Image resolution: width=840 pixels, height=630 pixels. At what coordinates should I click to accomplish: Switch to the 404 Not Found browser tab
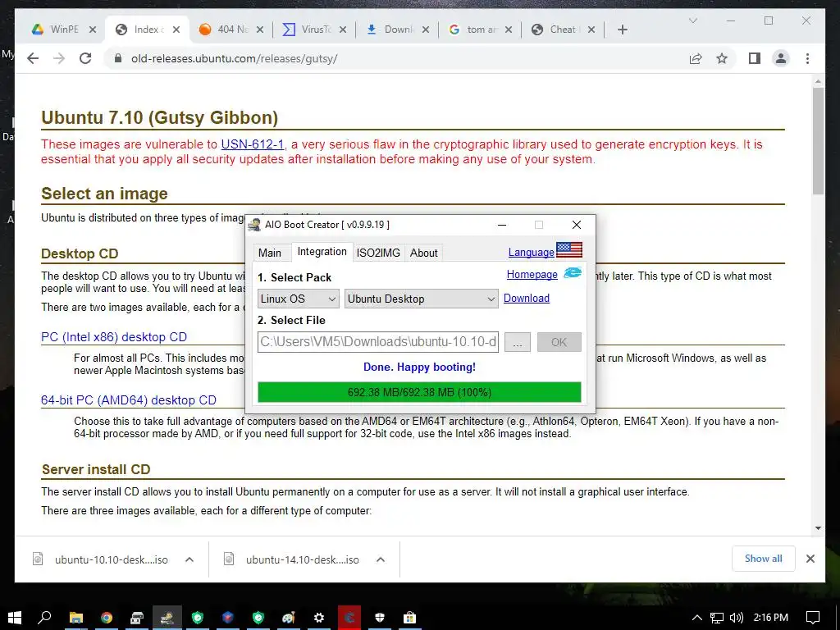[x=231, y=30]
